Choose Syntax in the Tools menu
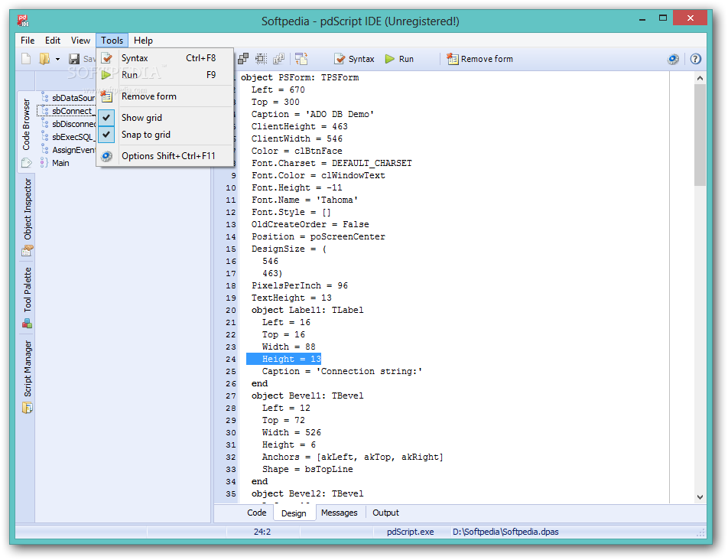The image size is (728, 560). tap(165, 58)
